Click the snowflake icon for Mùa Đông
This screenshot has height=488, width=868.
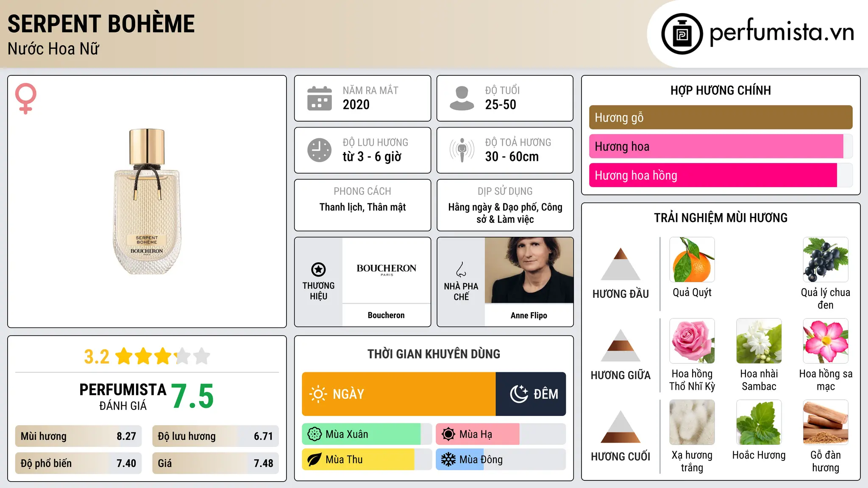448,460
